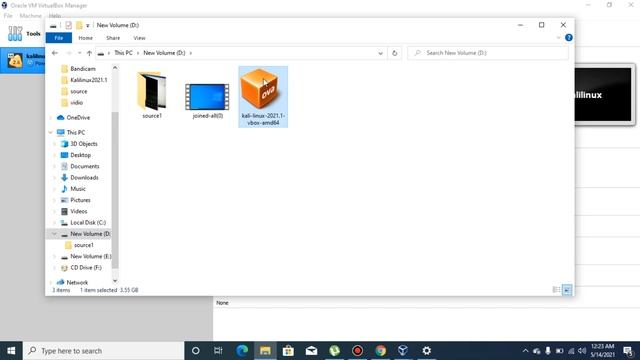The image size is (640, 360).
Task: Switch to details view layout
Action: pos(556,290)
